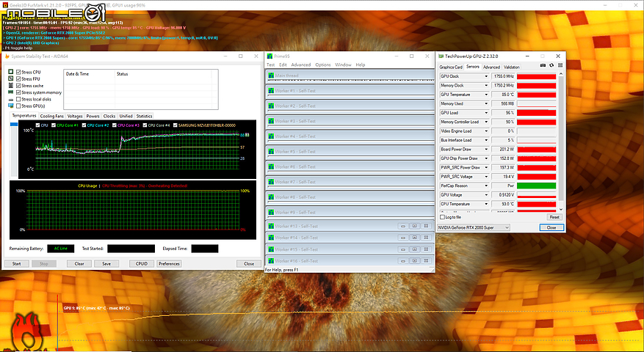This screenshot has height=352, width=644.
Task: Maximize the Worker #14 child window
Action: click(x=415, y=238)
